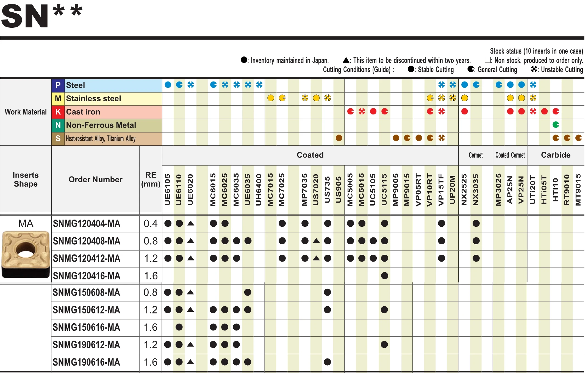Click the SNMG120404-MA insert thumbnail image
The height and width of the screenshot is (373, 588).
click(x=26, y=254)
